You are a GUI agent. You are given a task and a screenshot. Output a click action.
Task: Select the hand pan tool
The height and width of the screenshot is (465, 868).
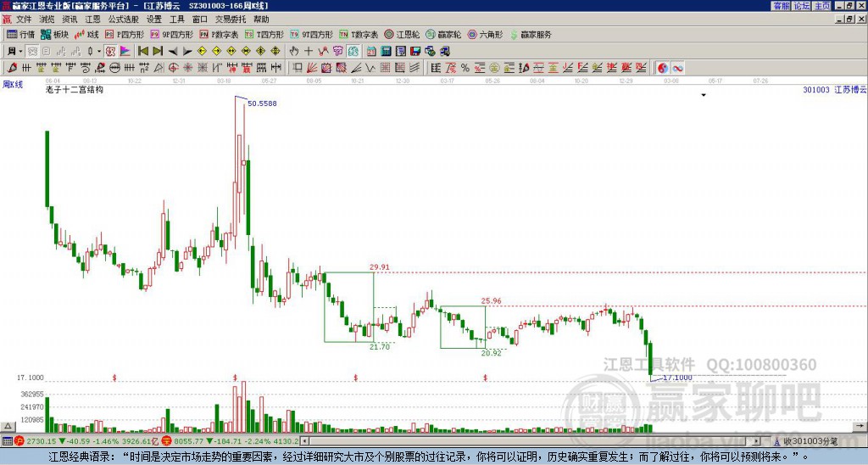(x=294, y=52)
